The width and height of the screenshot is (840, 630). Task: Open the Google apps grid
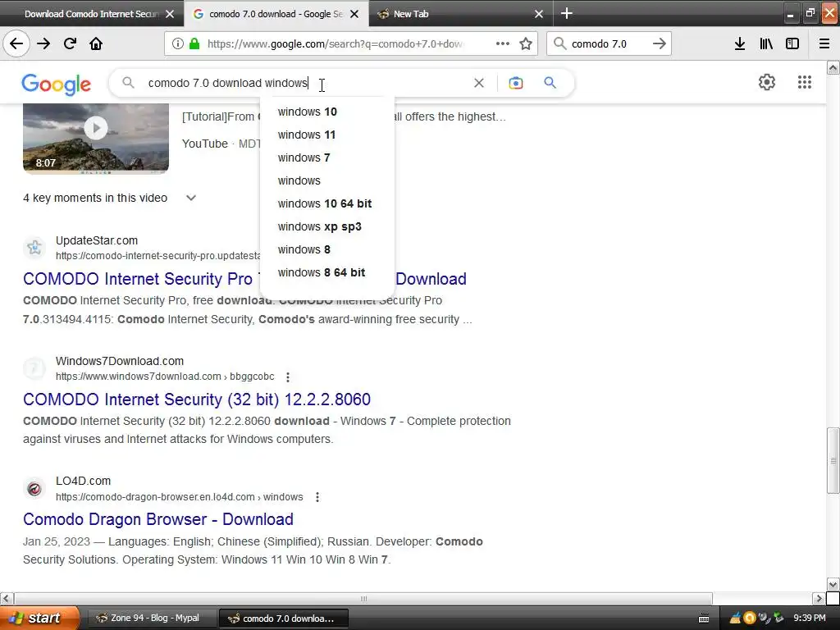(x=804, y=82)
